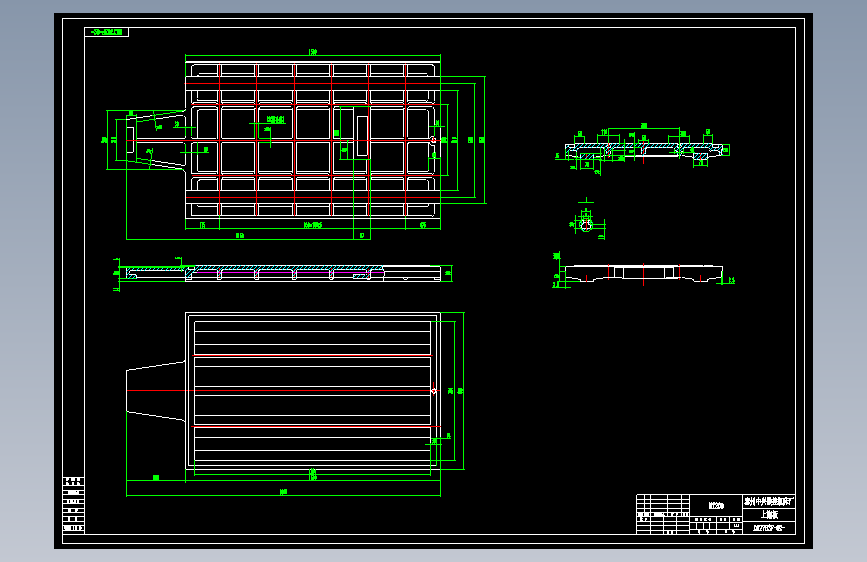Viewport: 867px width, 562px height.
Task: Click the tapered handle of the bottom plan view
Action: pos(156,391)
